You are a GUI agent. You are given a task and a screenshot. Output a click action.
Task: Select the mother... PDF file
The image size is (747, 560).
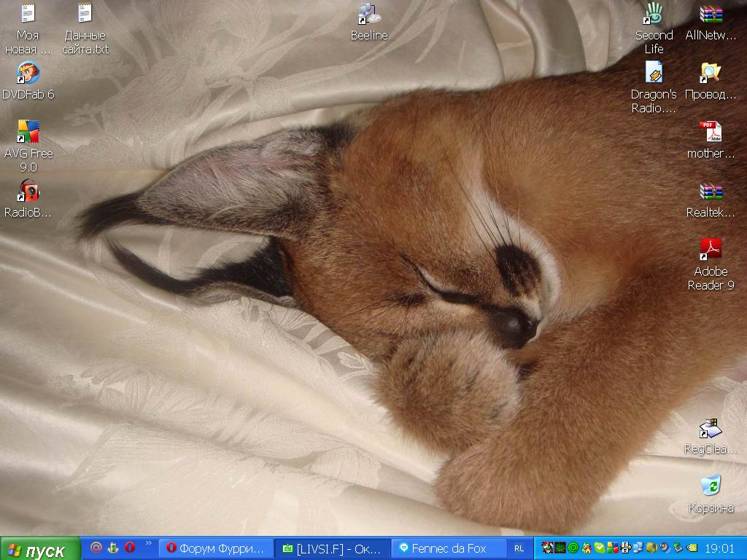point(711,133)
